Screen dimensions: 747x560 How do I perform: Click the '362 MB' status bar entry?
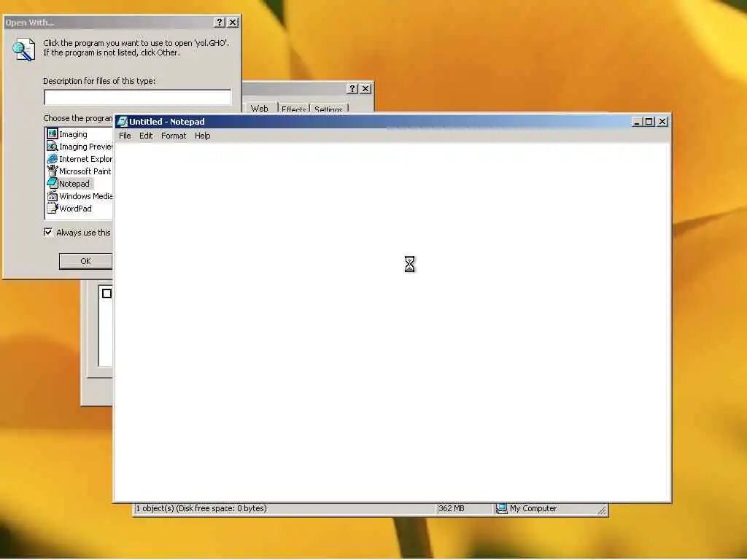451,508
